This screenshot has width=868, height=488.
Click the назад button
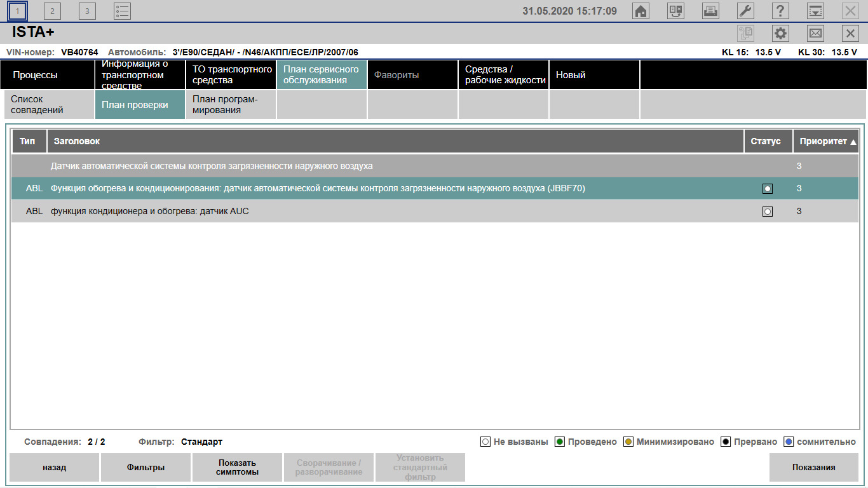point(55,467)
